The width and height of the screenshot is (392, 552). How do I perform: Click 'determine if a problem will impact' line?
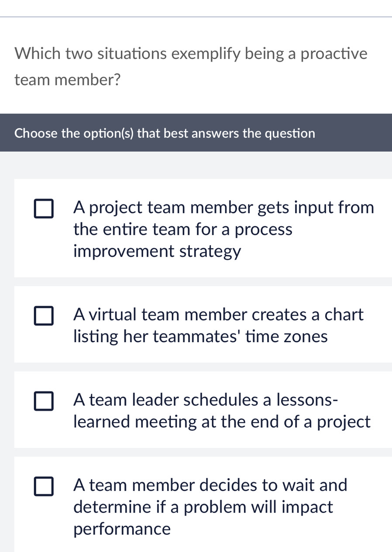203,507
